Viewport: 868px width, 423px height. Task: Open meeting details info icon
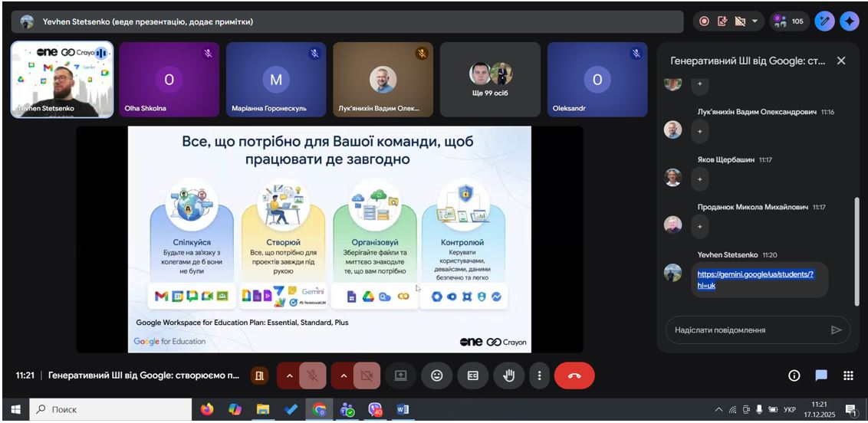[794, 375]
